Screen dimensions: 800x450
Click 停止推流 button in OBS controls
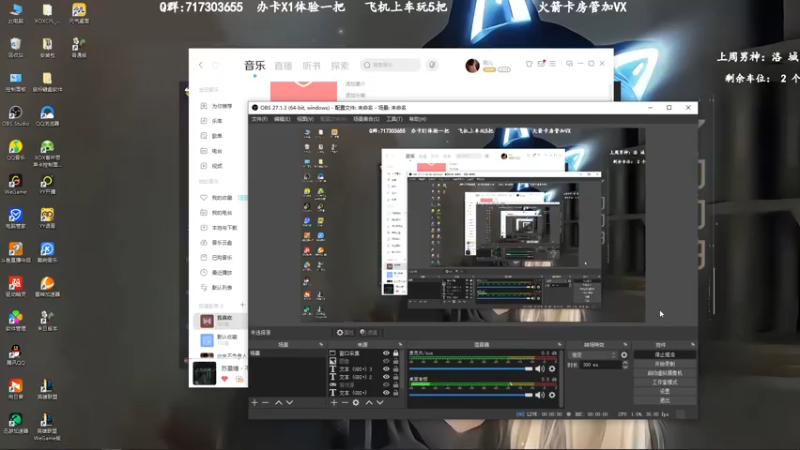pyautogui.click(x=665, y=355)
